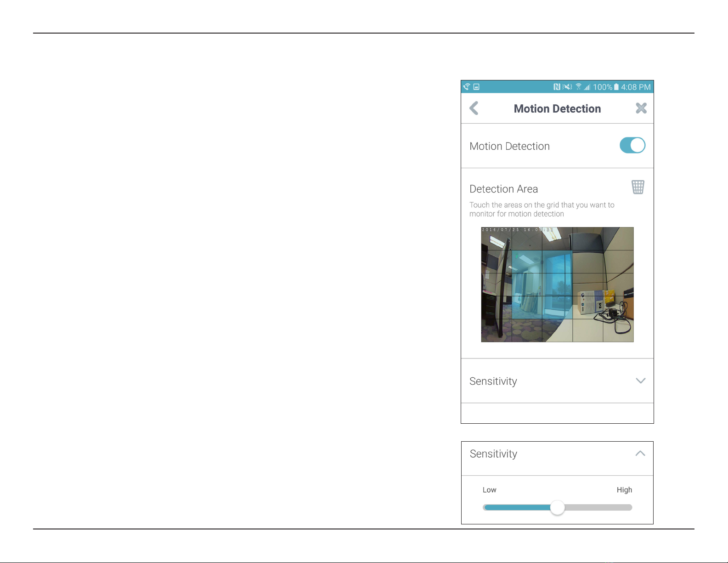
Task: Close Motion Detection with the X icon
Action: click(x=641, y=108)
